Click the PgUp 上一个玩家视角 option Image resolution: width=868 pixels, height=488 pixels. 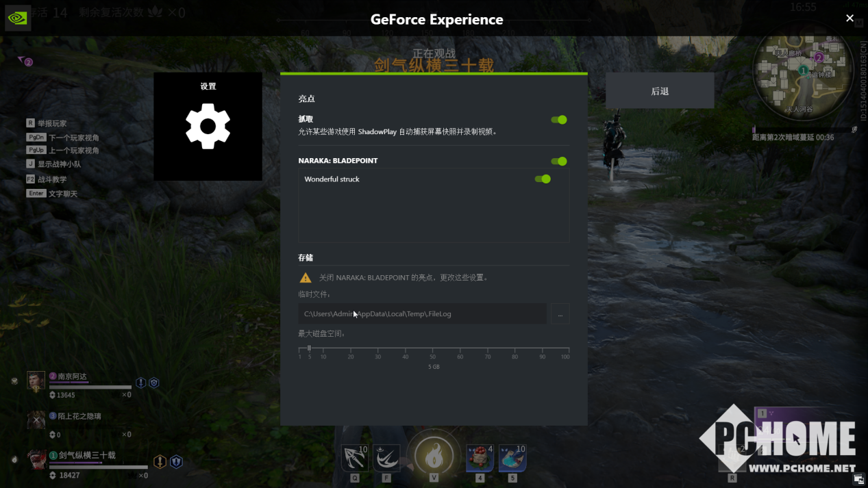coord(62,150)
